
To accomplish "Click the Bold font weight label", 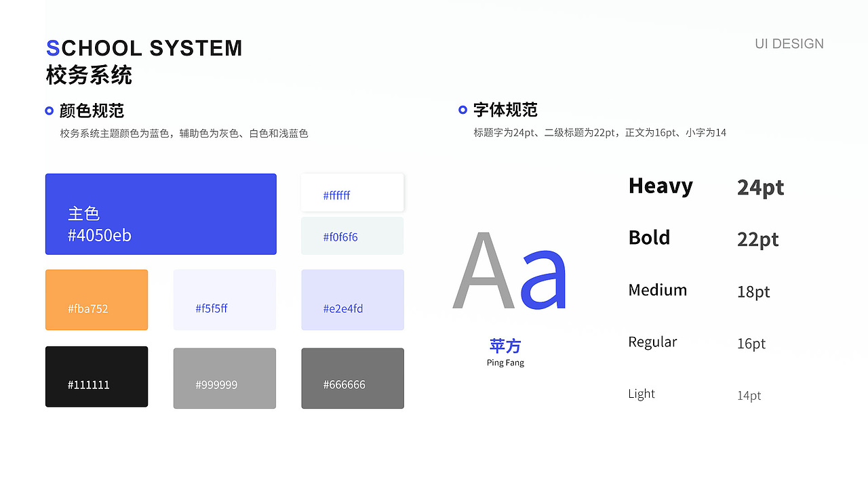I will click(x=649, y=238).
